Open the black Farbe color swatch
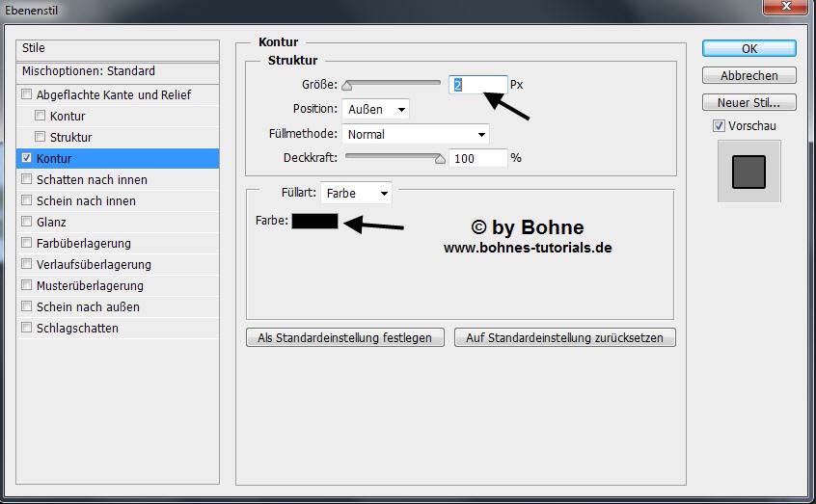This screenshot has height=504, width=816. (x=314, y=222)
